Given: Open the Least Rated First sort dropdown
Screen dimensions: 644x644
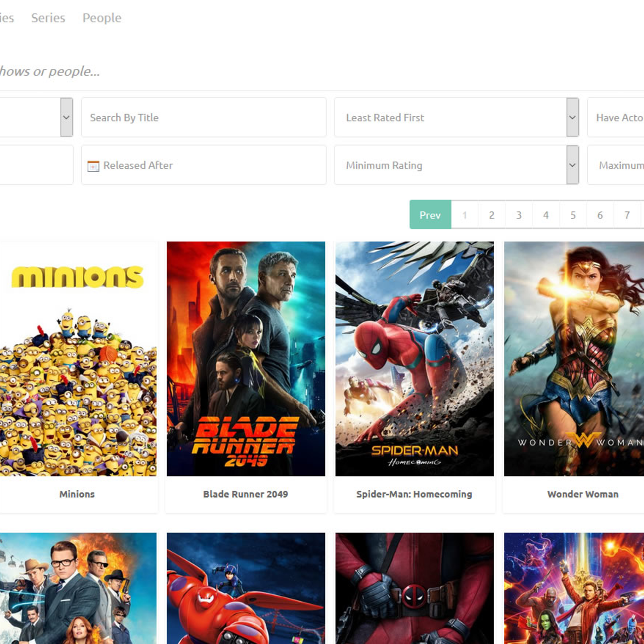Looking at the screenshot, I should (456, 118).
